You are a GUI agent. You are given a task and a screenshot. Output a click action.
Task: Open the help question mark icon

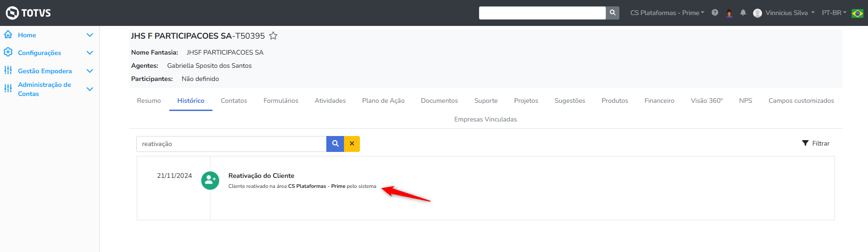click(x=715, y=13)
